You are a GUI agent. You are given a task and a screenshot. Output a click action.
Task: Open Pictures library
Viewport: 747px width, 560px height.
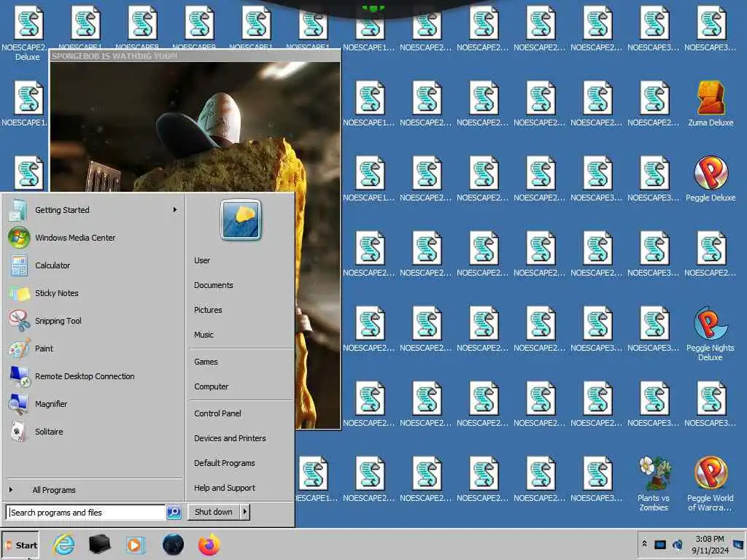coord(208,310)
